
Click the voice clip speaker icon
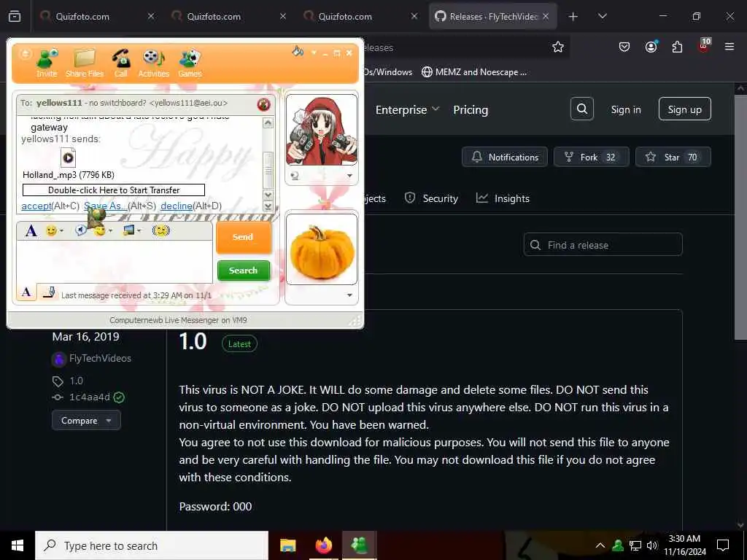click(x=81, y=230)
